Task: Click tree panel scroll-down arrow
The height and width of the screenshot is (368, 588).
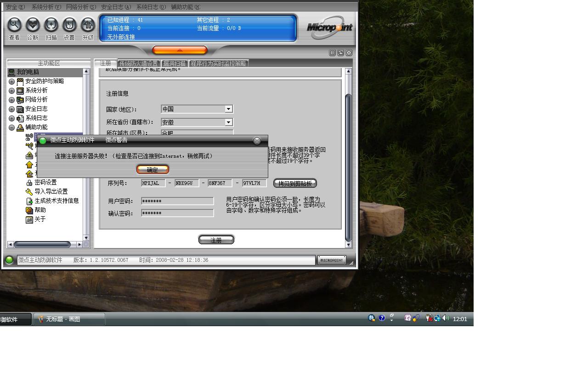Action: click(86, 237)
